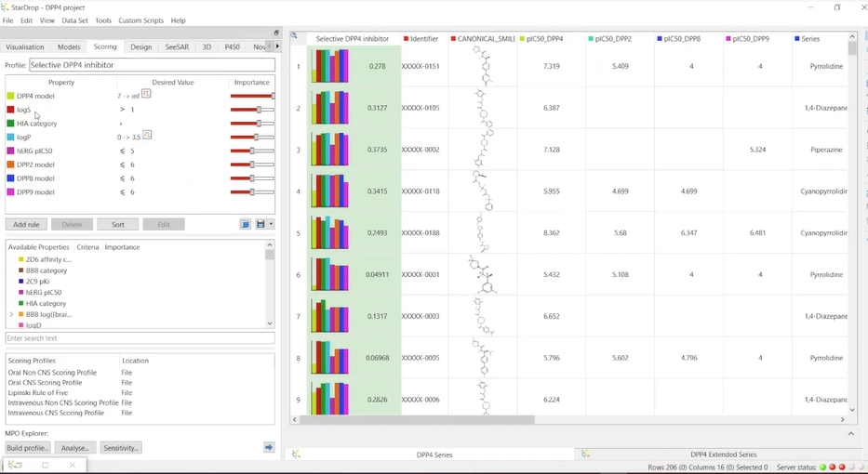
Task: Click the magnifier icon at the table corner
Action: pos(294,37)
